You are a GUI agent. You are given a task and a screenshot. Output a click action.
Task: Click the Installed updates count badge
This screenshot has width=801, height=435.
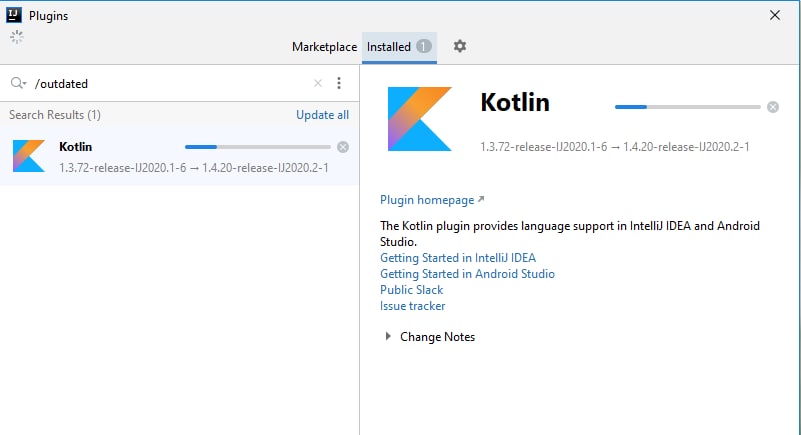(x=423, y=46)
